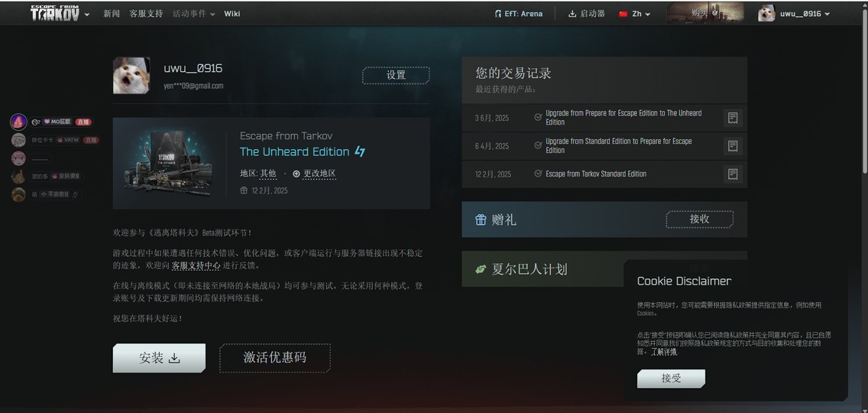View receipt for Prepare for Escape upgrade
The height and width of the screenshot is (413, 868).
[x=732, y=146]
